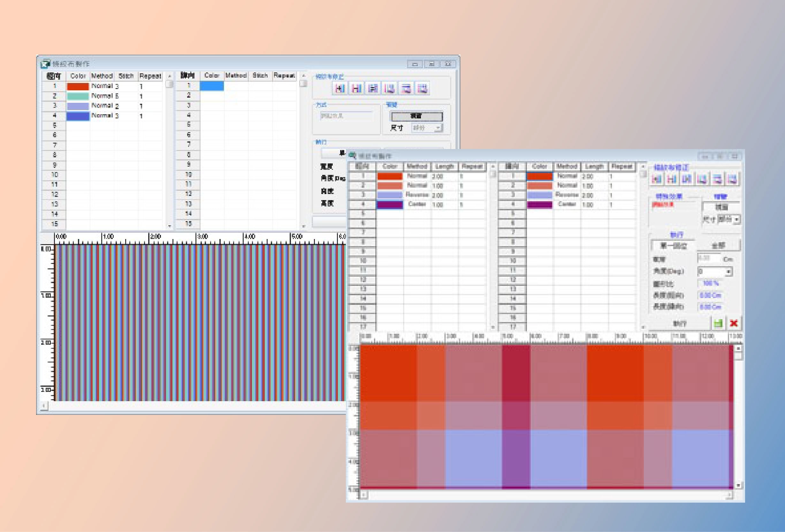Screen dimensions: 785x532
Task: Click second edit-toolbar icon in back window
Action: [x=356, y=88]
